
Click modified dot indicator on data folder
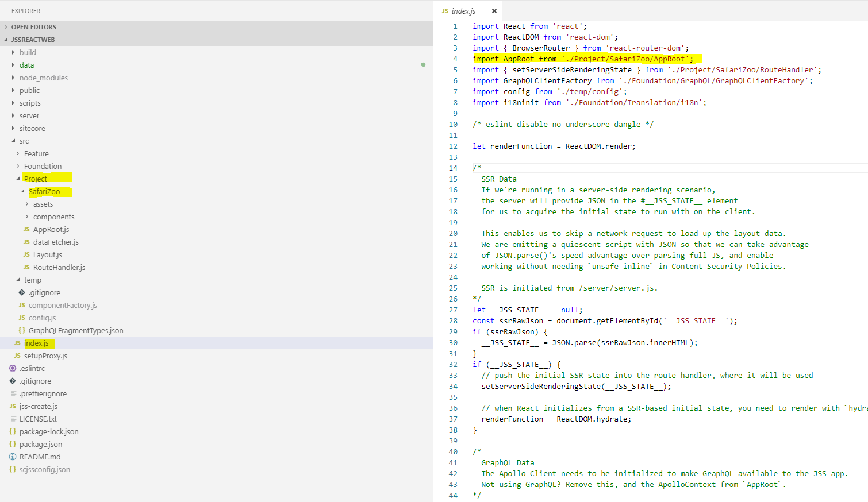[x=423, y=64]
